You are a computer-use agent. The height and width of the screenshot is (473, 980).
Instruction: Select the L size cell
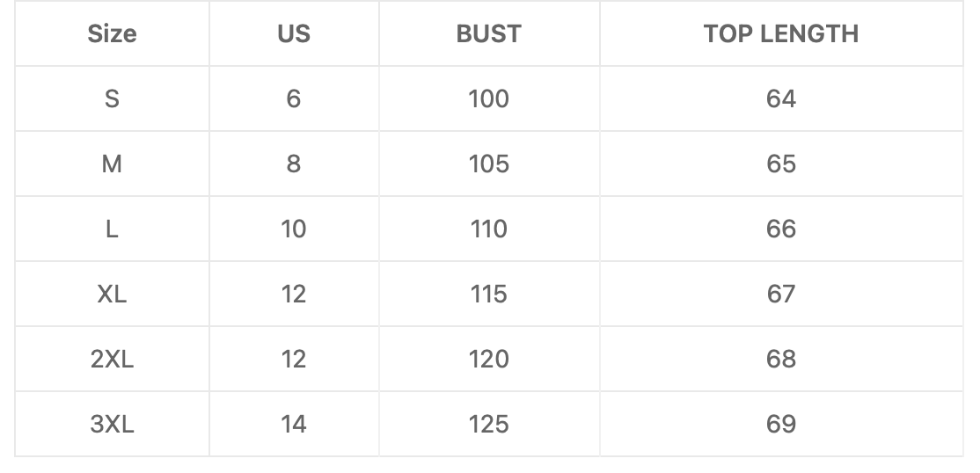[112, 229]
